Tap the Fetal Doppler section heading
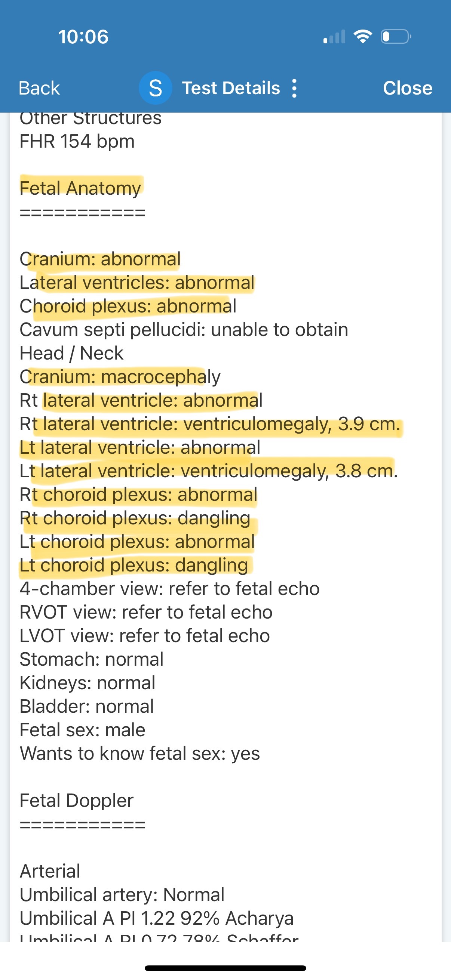 pyautogui.click(x=77, y=801)
